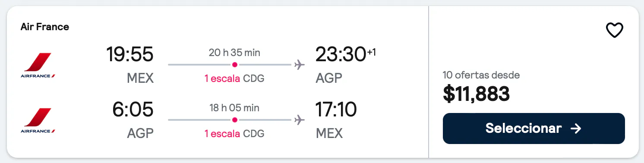The width and height of the screenshot is (644, 163).
Task: Click the return flight airplane icon
Action: (x=299, y=120)
